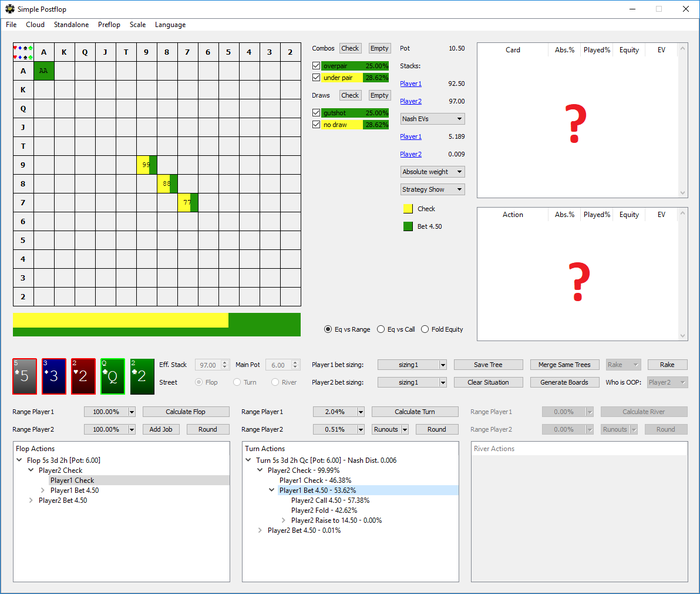This screenshot has width=700, height=594.
Task: Click the Player2 stack link
Action: click(x=411, y=101)
